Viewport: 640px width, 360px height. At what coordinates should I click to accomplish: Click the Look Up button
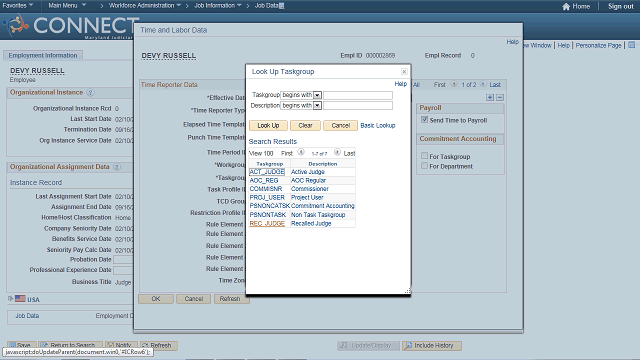tap(268, 125)
